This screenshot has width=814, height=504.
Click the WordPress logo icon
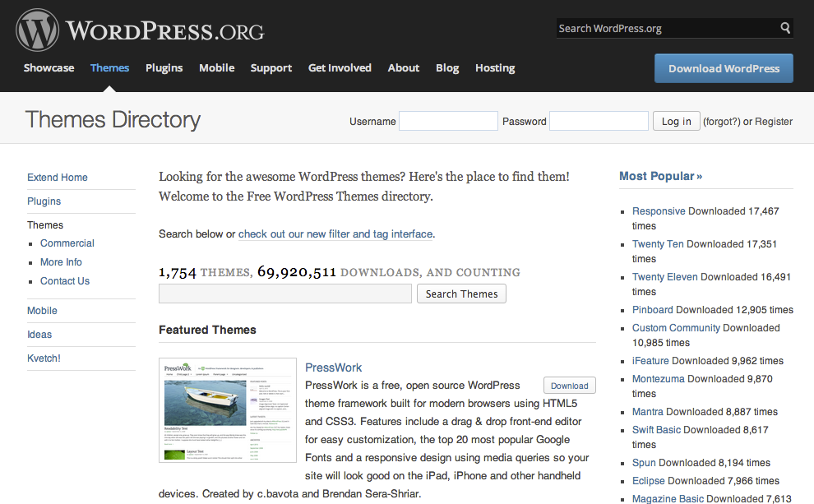coord(37,30)
